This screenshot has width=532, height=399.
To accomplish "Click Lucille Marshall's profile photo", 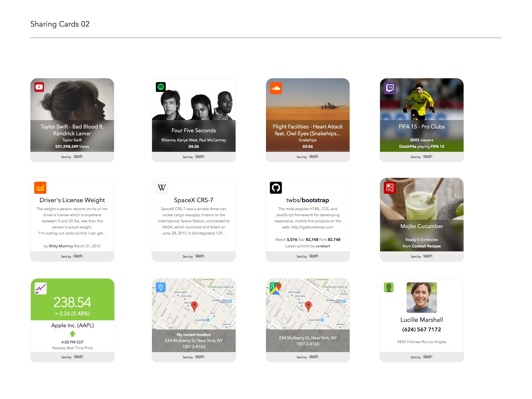I will [421, 298].
